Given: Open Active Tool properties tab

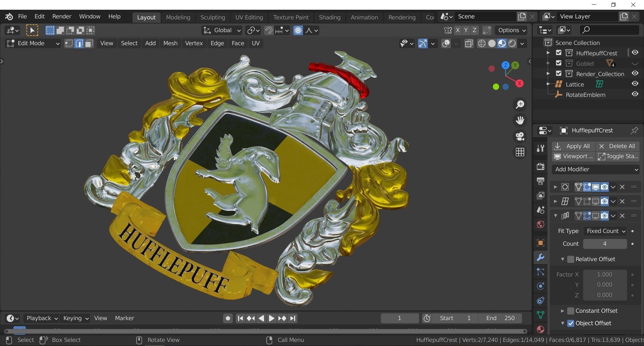Looking at the screenshot, I should [540, 148].
